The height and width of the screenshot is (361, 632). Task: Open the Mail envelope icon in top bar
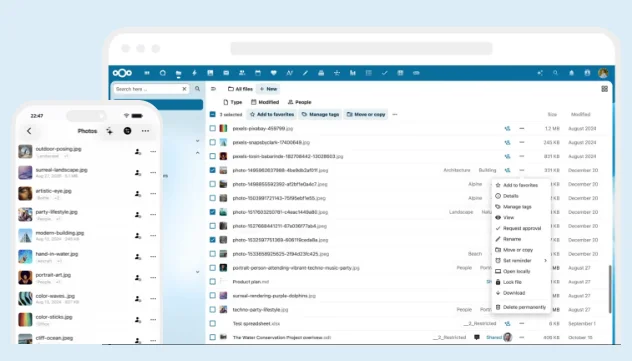click(x=226, y=73)
